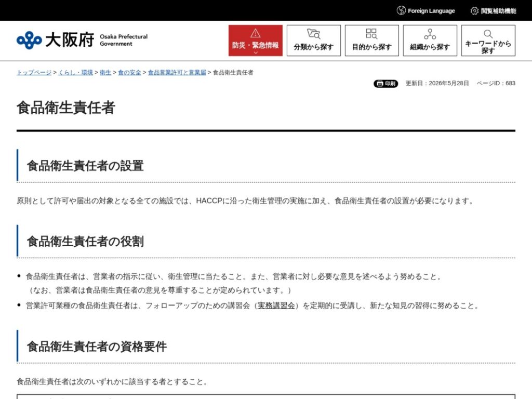
Task: Click the warning triangle icon in 防災・緊急情報
Action: tap(255, 33)
